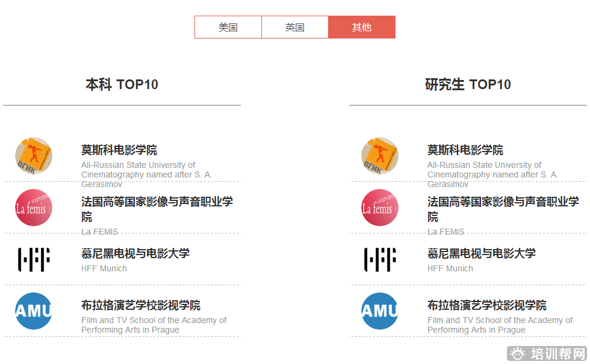Screen dimensions: 590x364
Task: Click the 本科 TOP10 heading
Action: [x=122, y=84]
